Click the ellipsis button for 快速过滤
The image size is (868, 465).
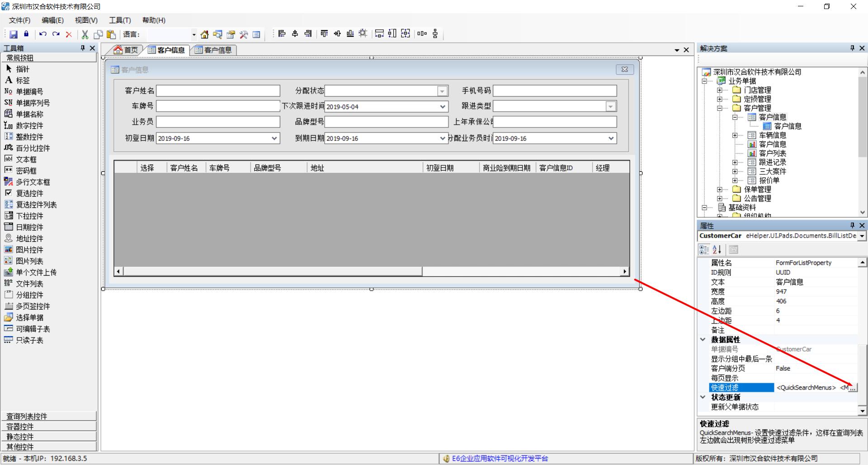[852, 388]
